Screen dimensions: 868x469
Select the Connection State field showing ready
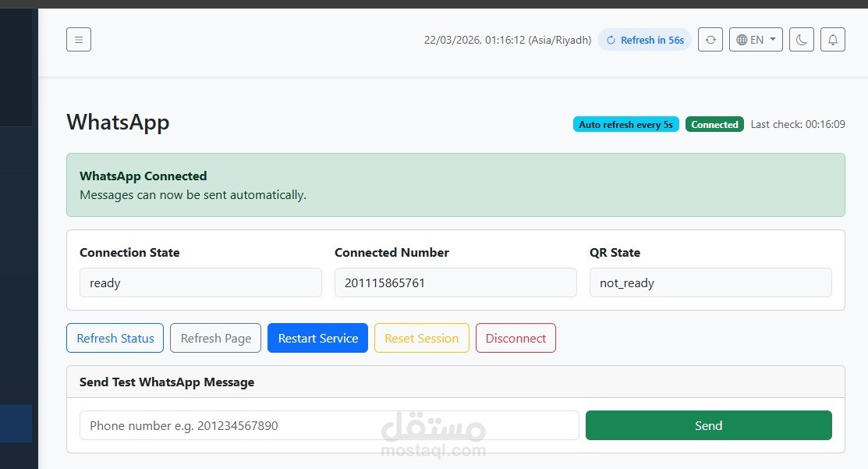point(200,282)
